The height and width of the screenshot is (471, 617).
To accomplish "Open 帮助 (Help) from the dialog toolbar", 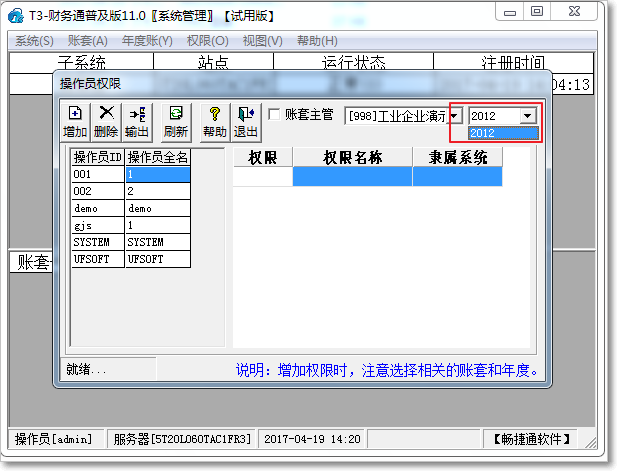I will point(215,122).
